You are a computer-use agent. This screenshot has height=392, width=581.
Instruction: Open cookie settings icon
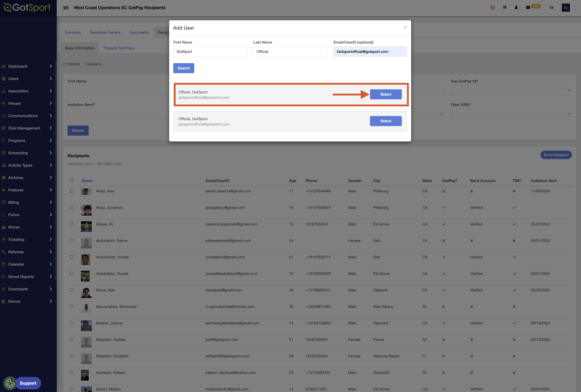(x=10, y=383)
